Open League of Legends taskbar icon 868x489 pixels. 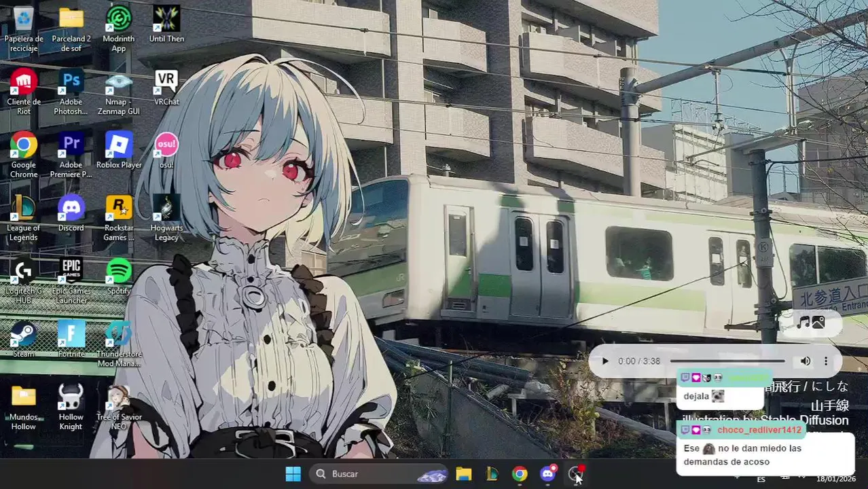492,474
